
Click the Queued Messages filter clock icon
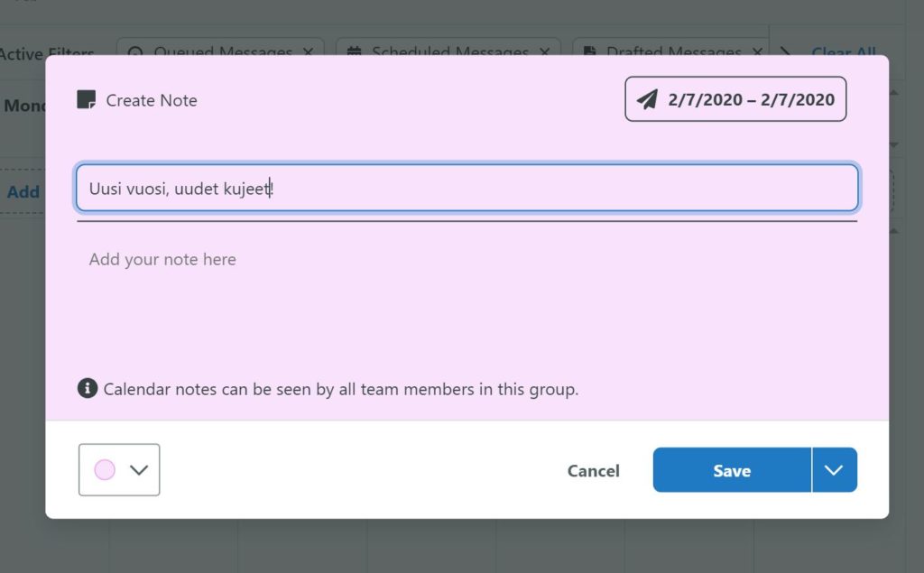point(135,51)
